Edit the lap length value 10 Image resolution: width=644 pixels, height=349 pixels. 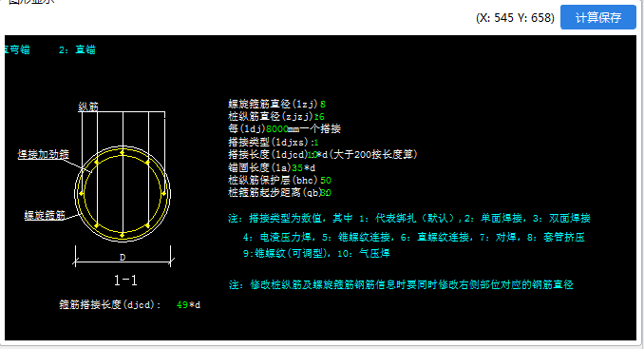313,155
